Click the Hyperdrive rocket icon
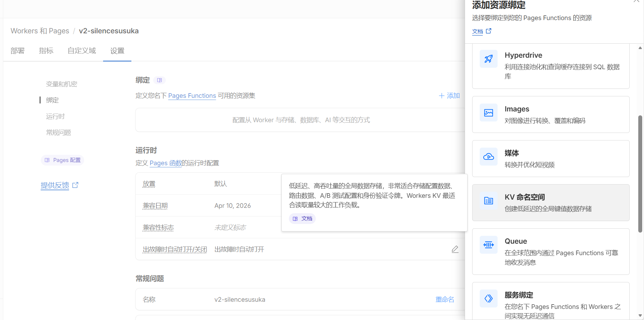Viewport: 644px width, 320px height. [489, 59]
